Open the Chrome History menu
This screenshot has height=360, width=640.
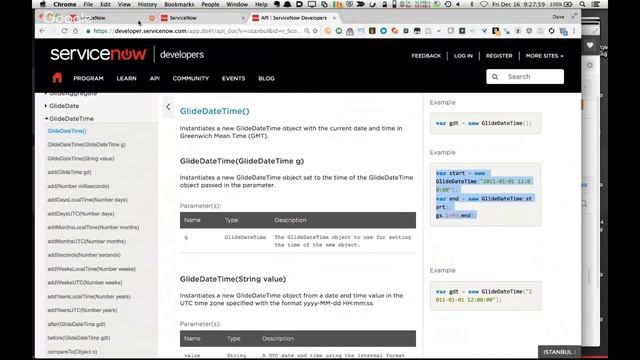pyautogui.click(x=147, y=4)
